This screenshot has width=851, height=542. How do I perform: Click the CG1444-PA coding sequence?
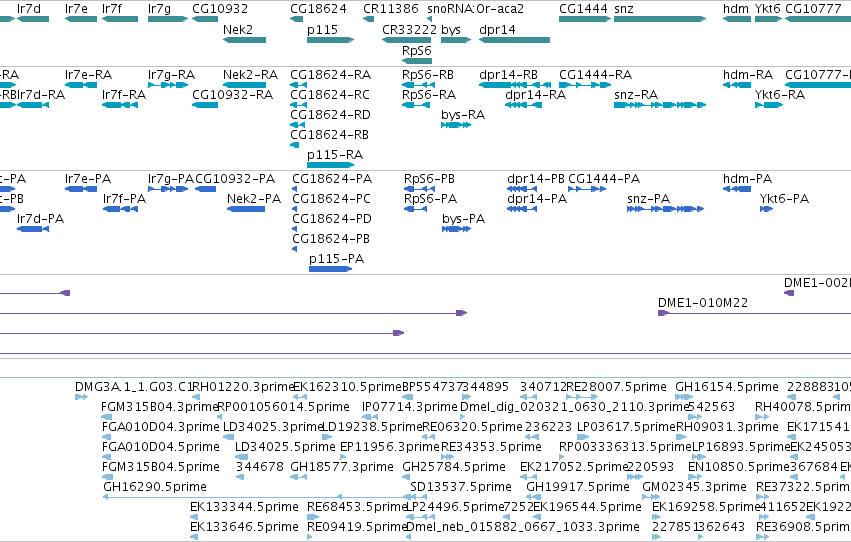587,189
